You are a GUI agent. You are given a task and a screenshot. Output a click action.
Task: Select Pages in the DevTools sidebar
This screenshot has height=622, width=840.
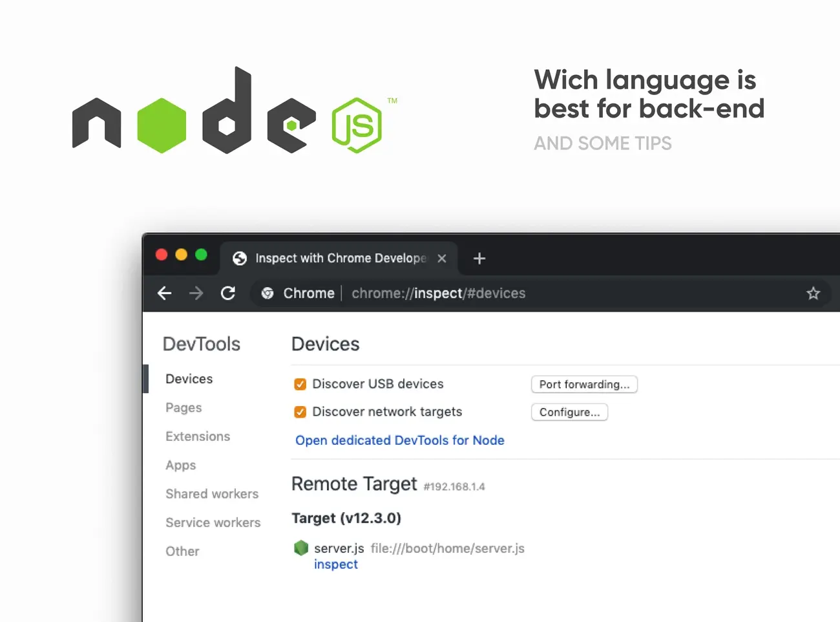(x=184, y=407)
